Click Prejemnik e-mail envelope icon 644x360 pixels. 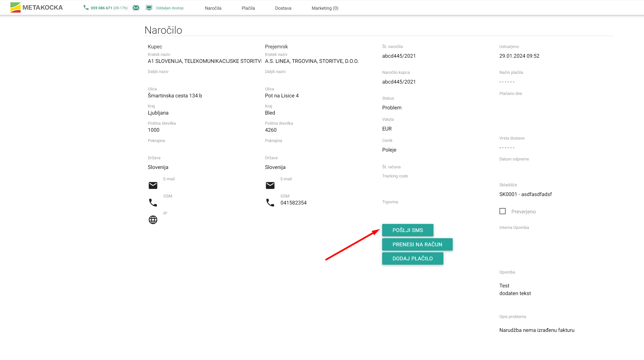[x=270, y=185]
